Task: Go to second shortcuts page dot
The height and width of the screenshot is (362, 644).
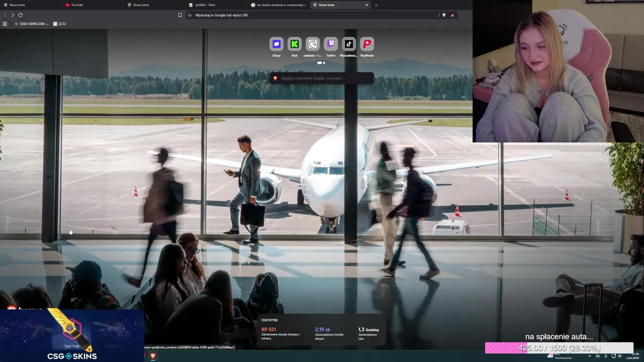Action: [x=324, y=63]
